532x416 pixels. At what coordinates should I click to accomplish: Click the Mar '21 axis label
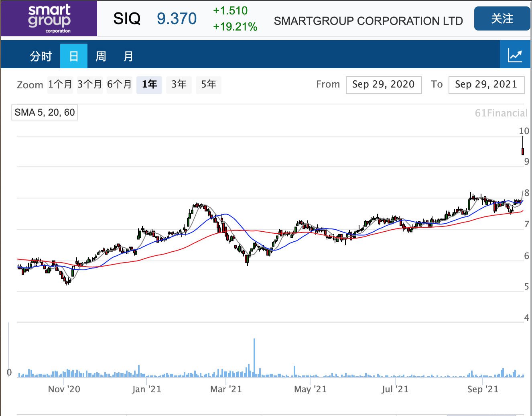[x=226, y=389]
